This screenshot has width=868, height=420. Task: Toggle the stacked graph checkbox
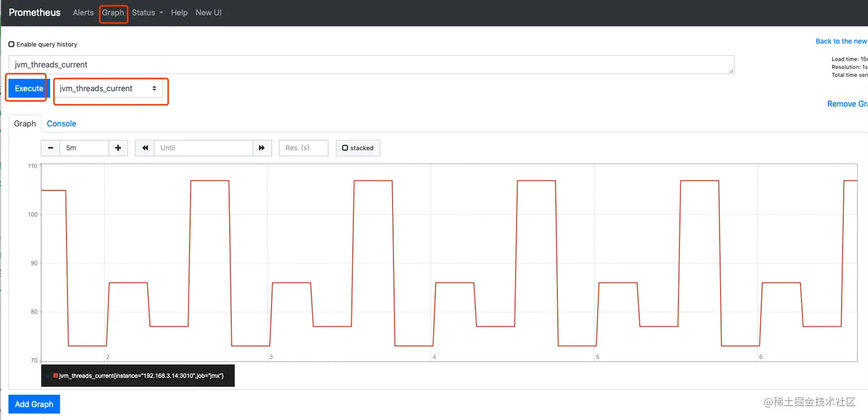pyautogui.click(x=345, y=148)
